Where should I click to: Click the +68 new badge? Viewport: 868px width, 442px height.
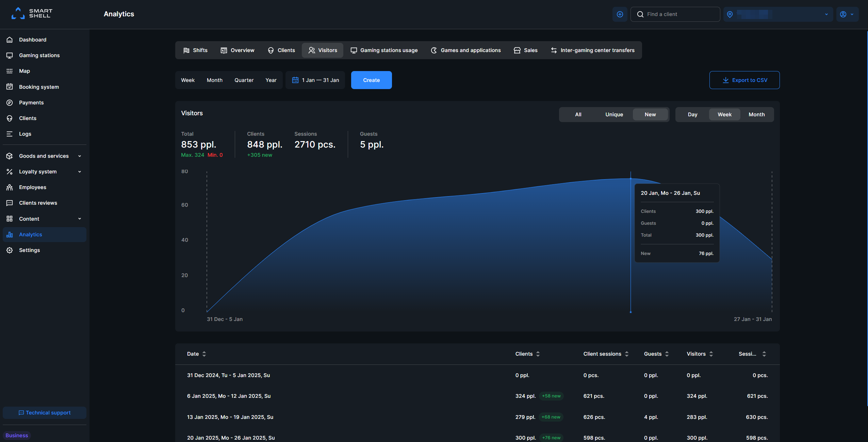click(x=551, y=417)
